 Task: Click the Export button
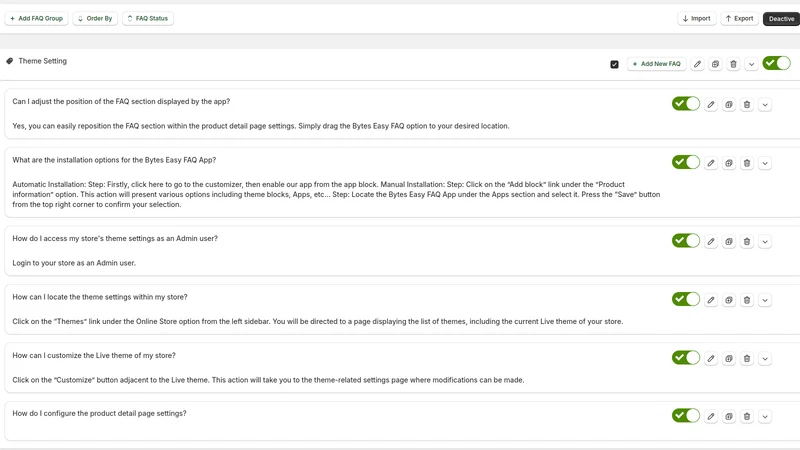click(739, 18)
